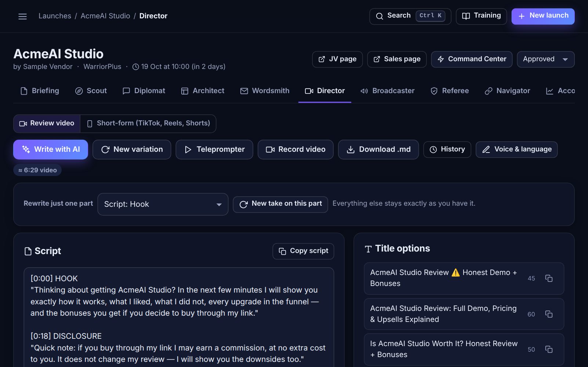Launch the Teleprompter
Viewport: 588px width, 367px height.
[x=214, y=150]
